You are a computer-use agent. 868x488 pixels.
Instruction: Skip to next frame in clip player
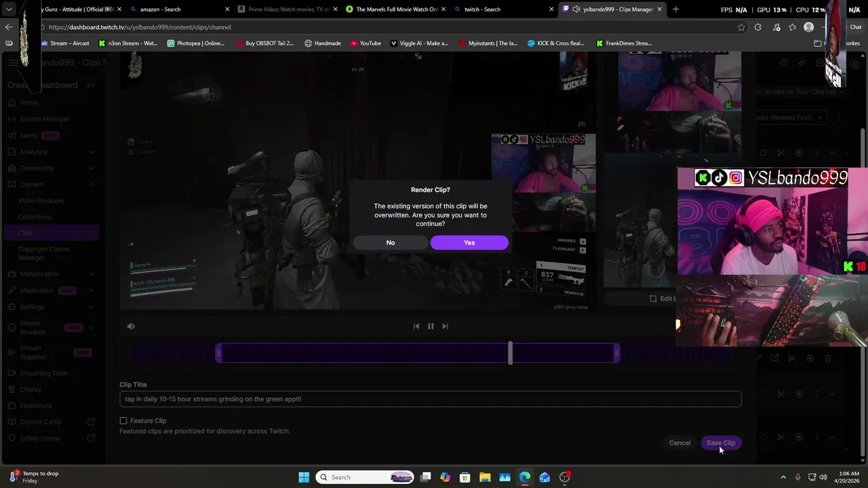445,326
